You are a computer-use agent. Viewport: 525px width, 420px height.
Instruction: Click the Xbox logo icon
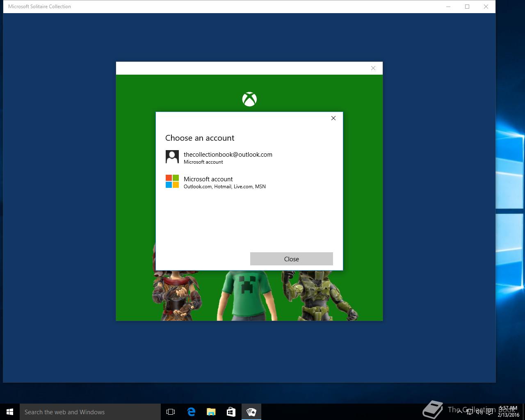249,99
